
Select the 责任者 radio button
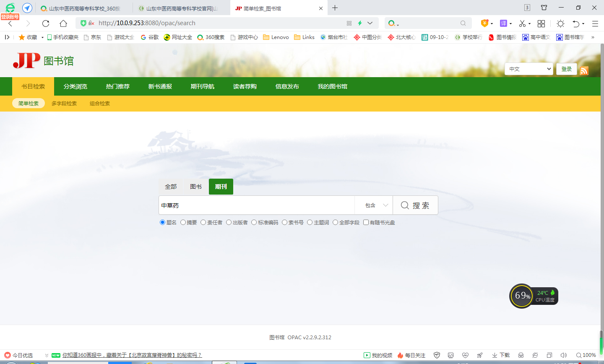pyautogui.click(x=203, y=222)
